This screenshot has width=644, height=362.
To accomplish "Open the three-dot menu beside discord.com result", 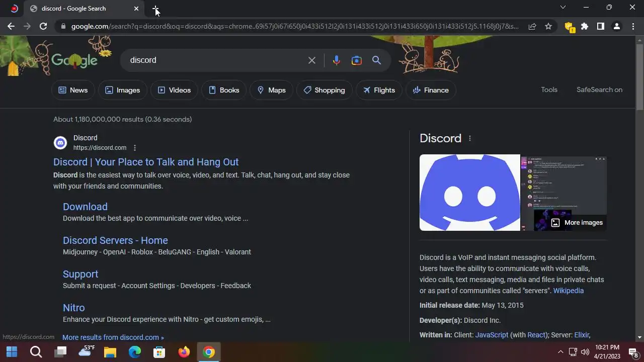I will (135, 148).
